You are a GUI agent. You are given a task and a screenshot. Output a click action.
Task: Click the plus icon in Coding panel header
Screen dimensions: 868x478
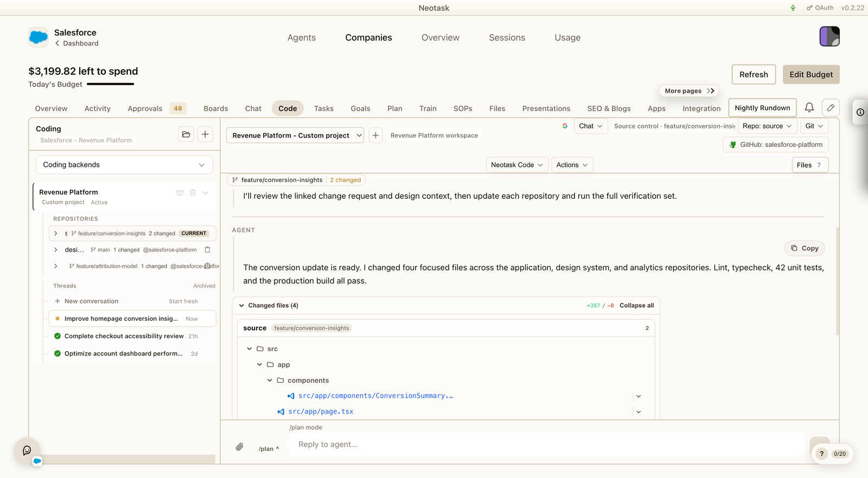[205, 134]
